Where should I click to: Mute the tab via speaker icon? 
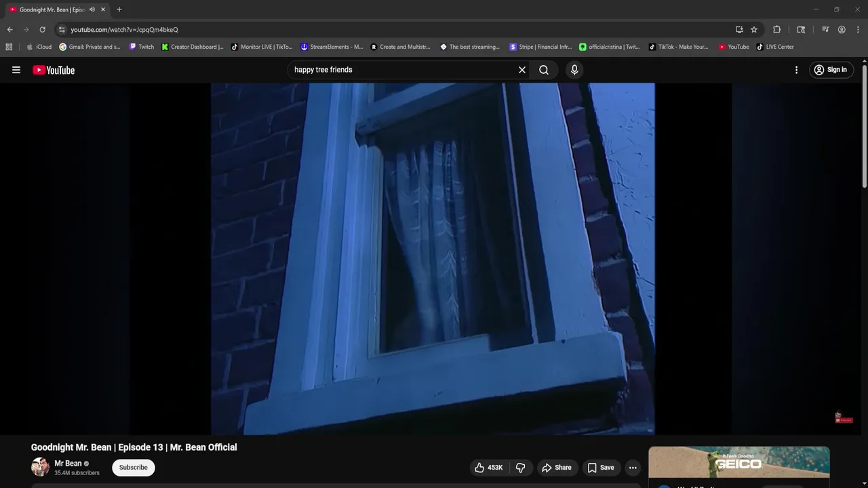tap(92, 9)
